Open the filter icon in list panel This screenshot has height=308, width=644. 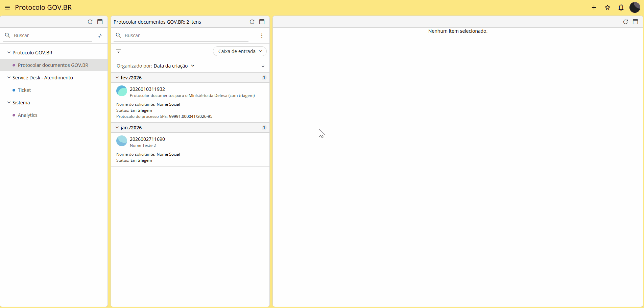point(119,51)
